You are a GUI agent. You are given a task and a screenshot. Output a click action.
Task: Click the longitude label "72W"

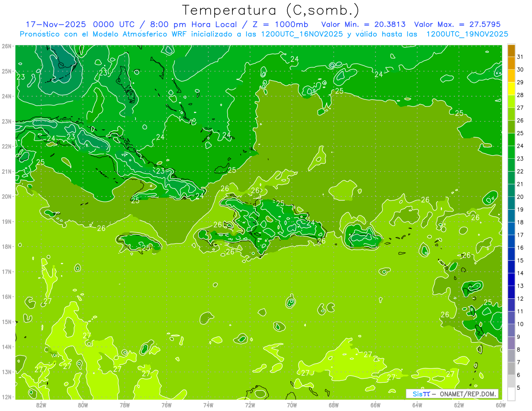click(250, 405)
